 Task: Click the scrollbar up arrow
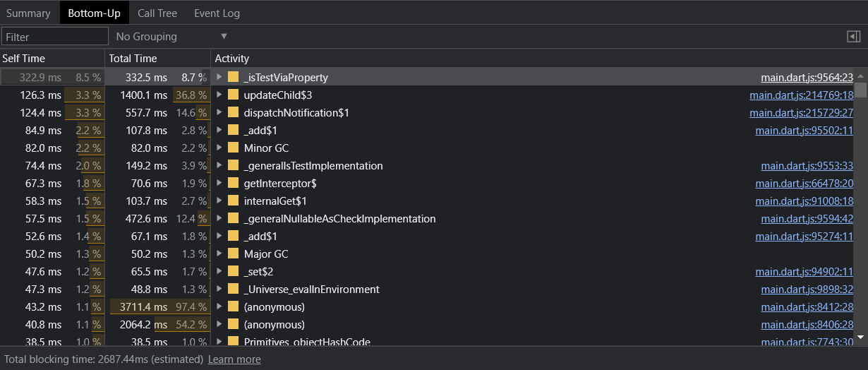[x=861, y=74]
